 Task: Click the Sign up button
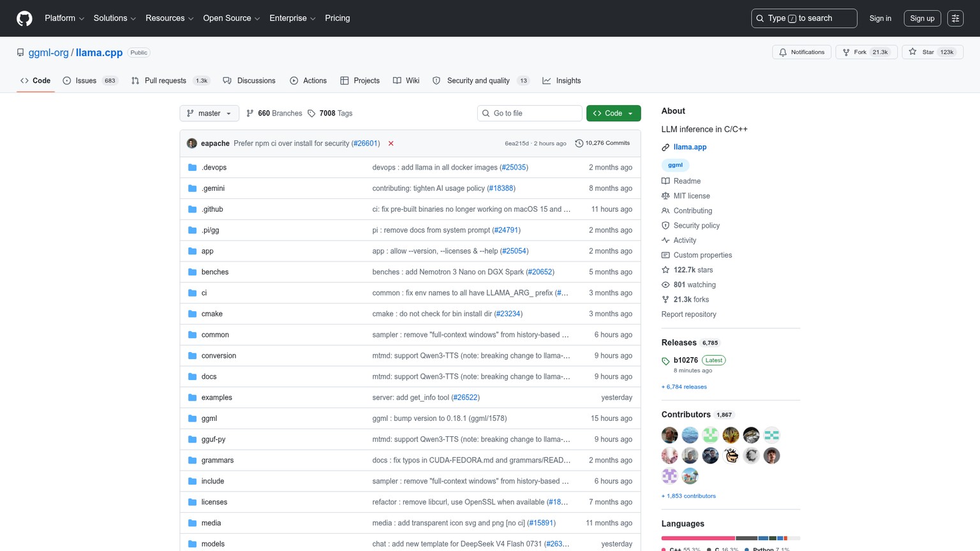point(922,18)
